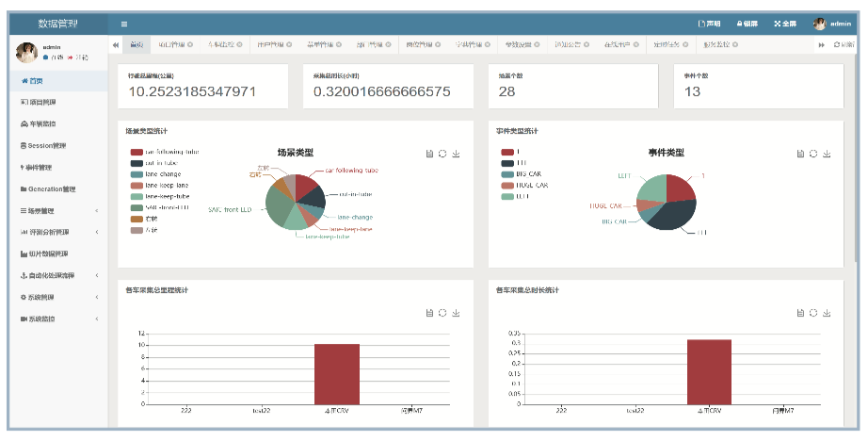
Task: Click the red bar in 各车采集总里程统计 chart
Action: pyautogui.click(x=337, y=374)
